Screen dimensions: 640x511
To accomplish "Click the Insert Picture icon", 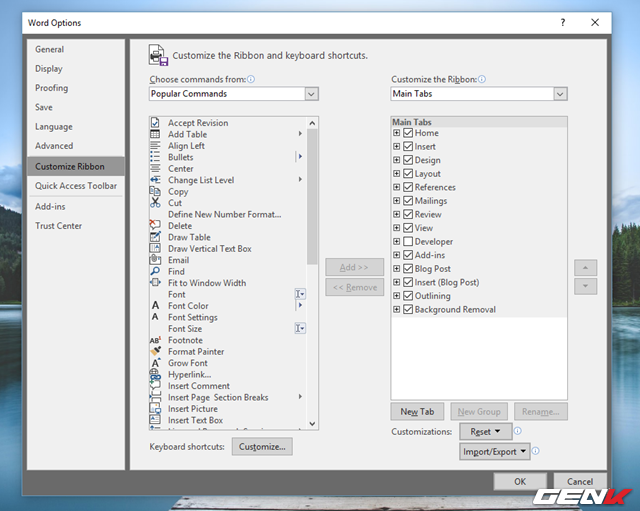I will click(155, 408).
